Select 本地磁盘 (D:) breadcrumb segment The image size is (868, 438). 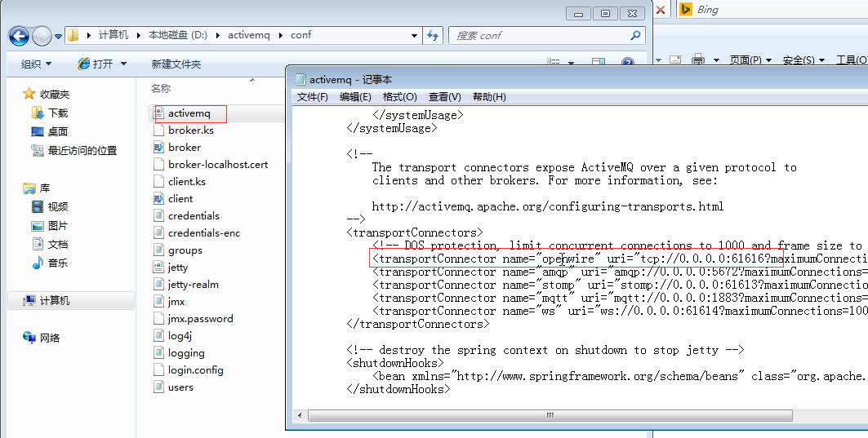click(178, 35)
